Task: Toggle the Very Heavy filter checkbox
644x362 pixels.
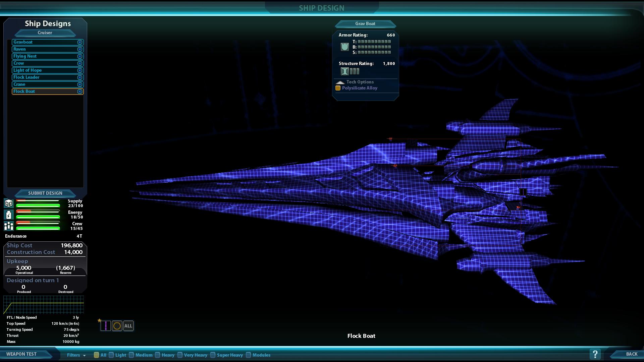Action: pos(180,355)
